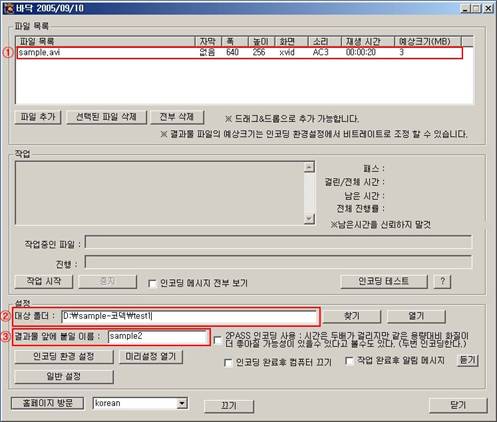Click 선택된 파일 삭제 button

pyautogui.click(x=106, y=117)
